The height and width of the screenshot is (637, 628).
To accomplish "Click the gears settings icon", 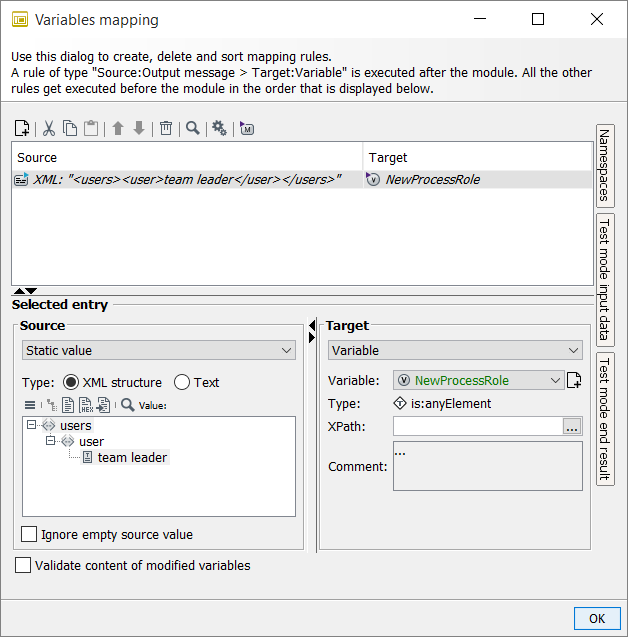I will pyautogui.click(x=219, y=128).
